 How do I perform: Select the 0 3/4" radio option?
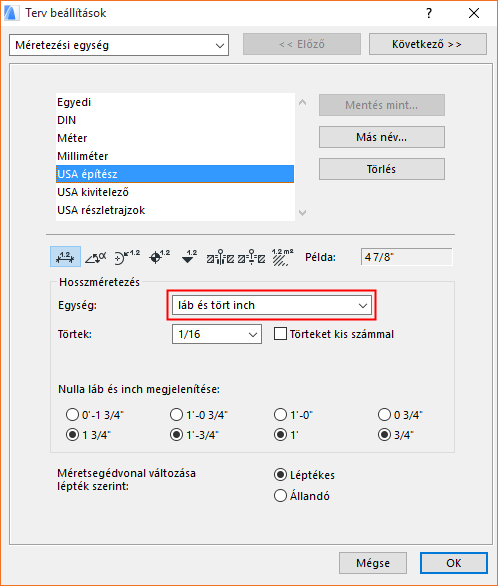pyautogui.click(x=384, y=414)
